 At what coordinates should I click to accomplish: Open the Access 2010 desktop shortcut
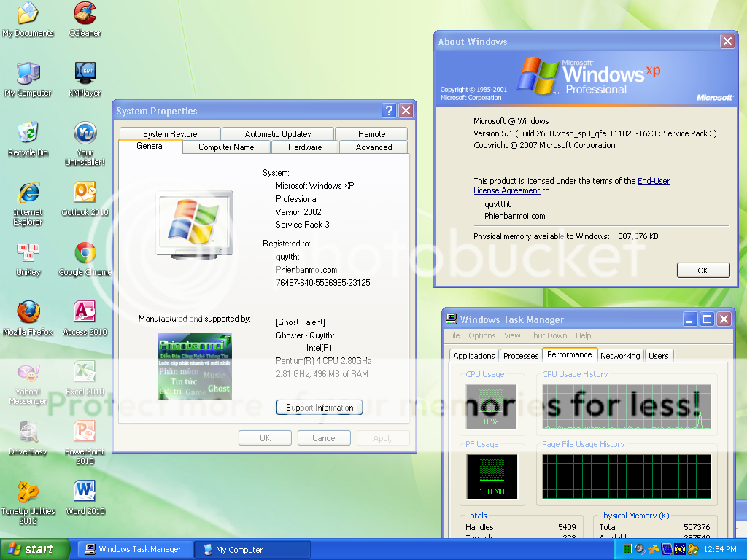(x=85, y=319)
